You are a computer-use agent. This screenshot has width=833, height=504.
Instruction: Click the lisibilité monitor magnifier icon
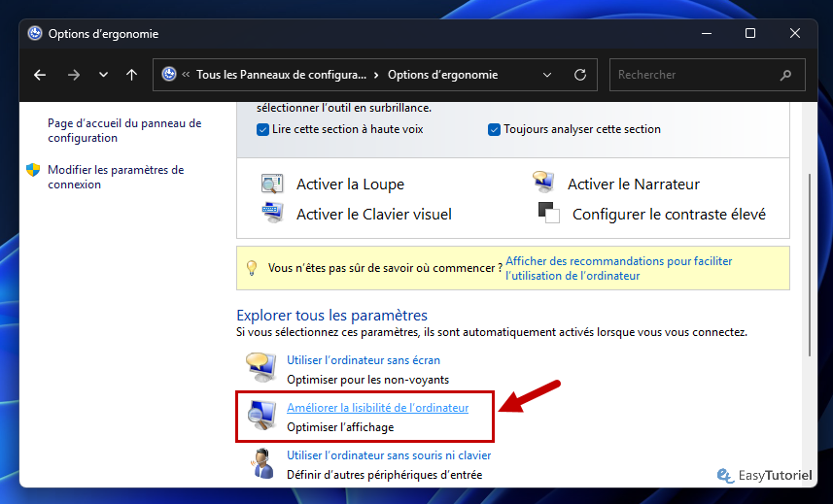coord(261,416)
